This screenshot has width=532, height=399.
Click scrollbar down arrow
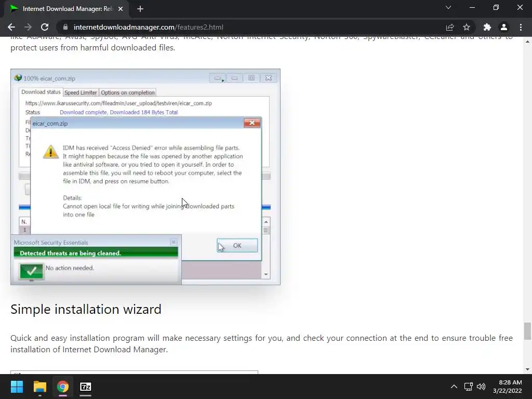click(x=527, y=369)
